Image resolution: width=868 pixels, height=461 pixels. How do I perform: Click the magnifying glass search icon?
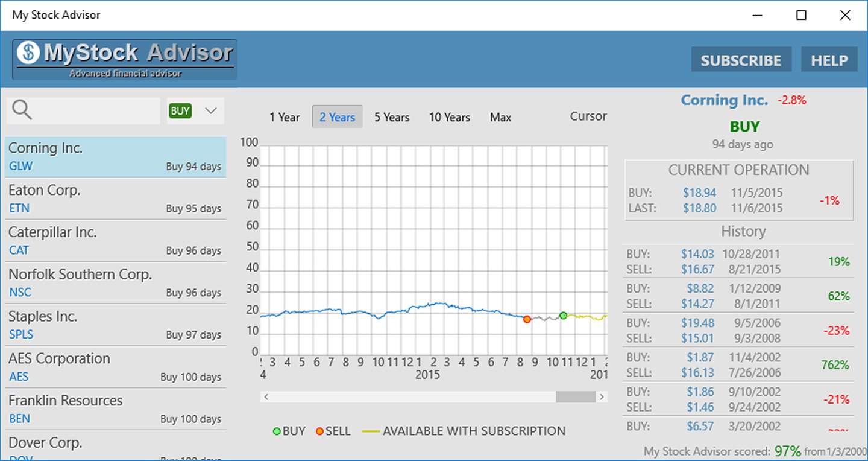click(22, 110)
